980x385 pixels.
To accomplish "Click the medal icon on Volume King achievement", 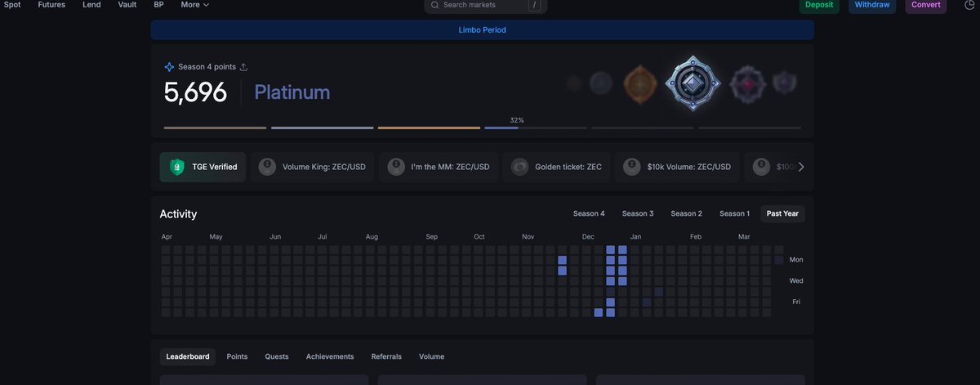I will (267, 167).
